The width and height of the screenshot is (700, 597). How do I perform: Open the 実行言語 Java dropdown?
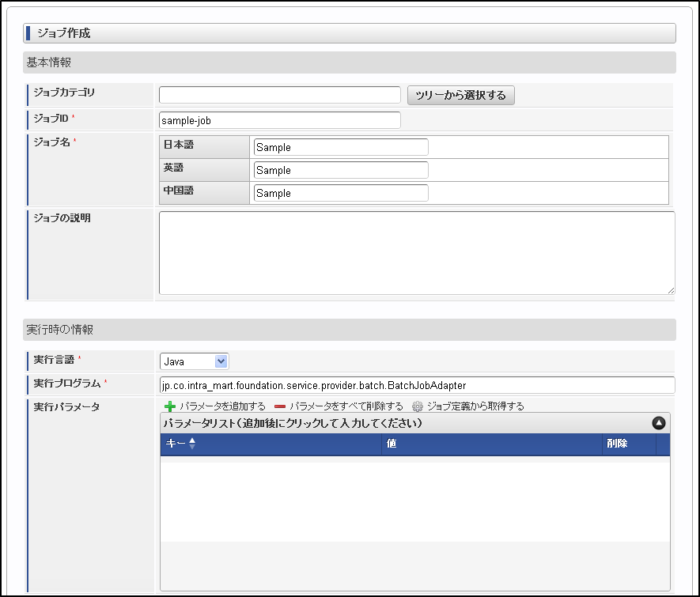tap(195, 361)
